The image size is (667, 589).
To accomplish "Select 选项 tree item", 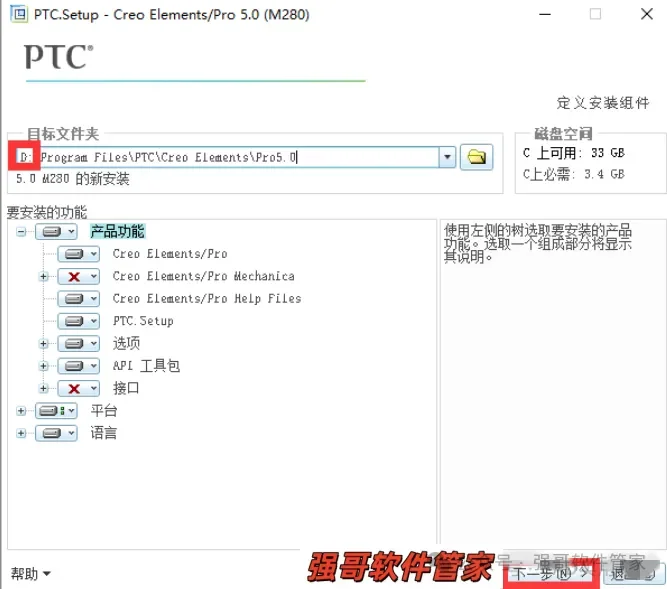I will coord(126,343).
